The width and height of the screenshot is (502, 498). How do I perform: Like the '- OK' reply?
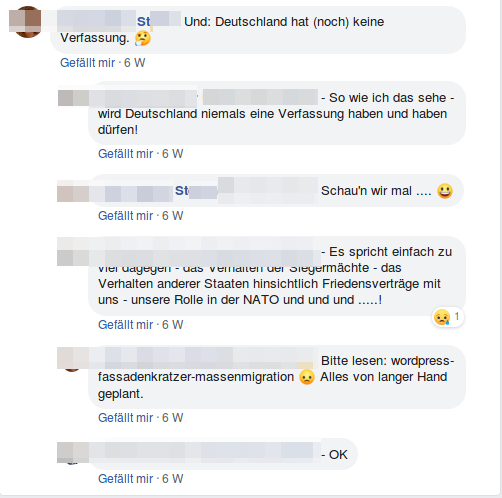pos(125,479)
